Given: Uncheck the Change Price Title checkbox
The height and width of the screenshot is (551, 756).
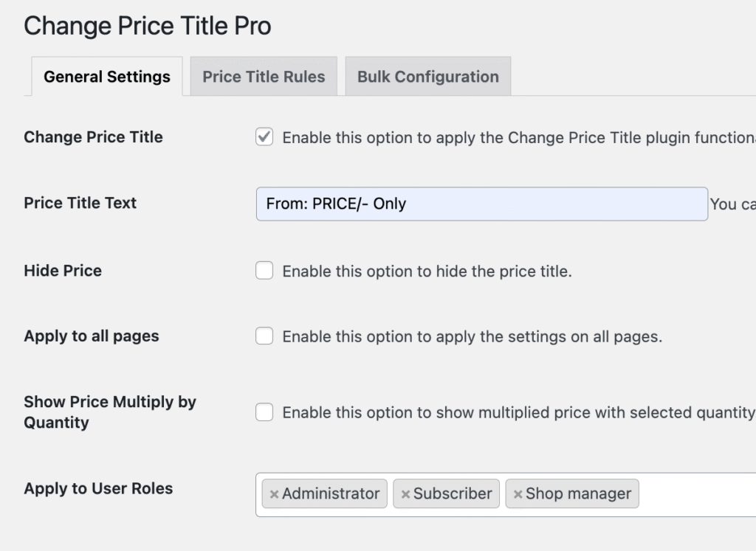Looking at the screenshot, I should [x=264, y=137].
